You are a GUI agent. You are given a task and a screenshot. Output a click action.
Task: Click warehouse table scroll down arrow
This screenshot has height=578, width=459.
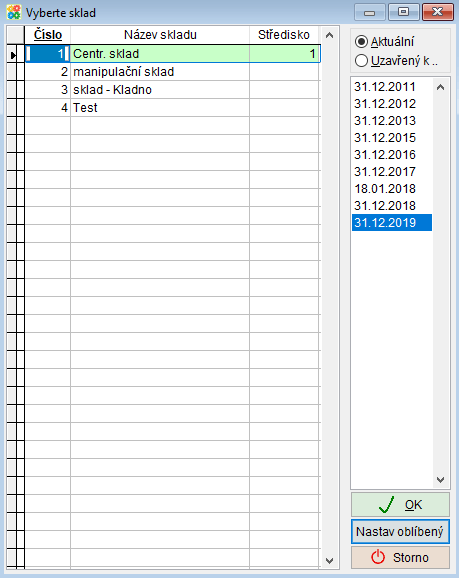330,561
